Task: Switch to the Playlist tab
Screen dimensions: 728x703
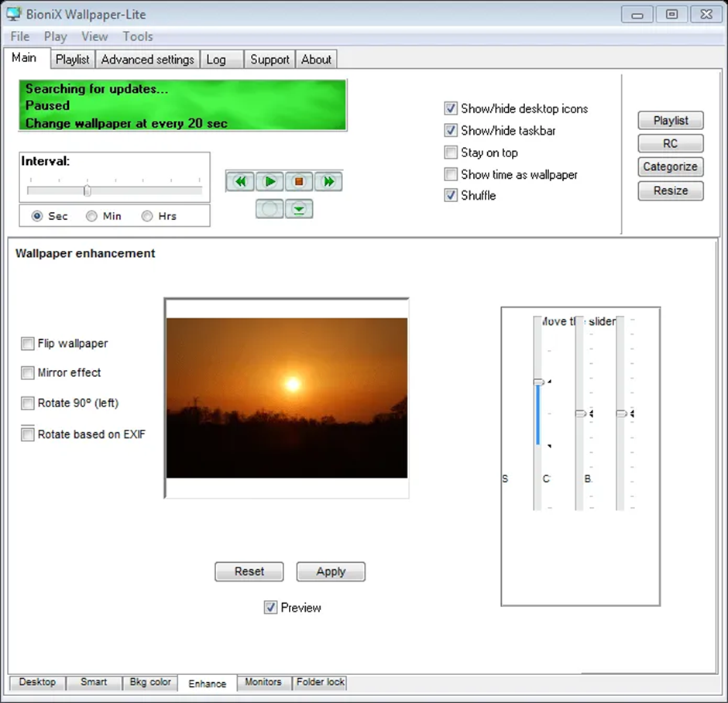Action: coord(73,60)
